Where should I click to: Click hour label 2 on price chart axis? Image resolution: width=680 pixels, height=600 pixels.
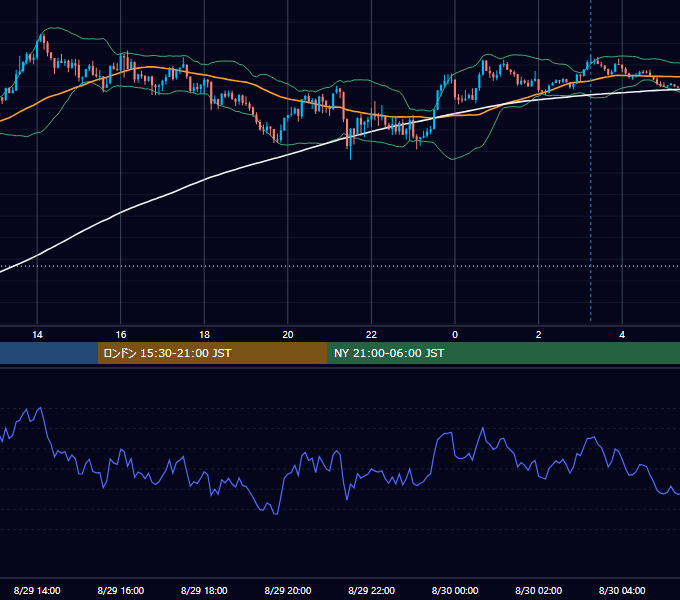point(538,335)
